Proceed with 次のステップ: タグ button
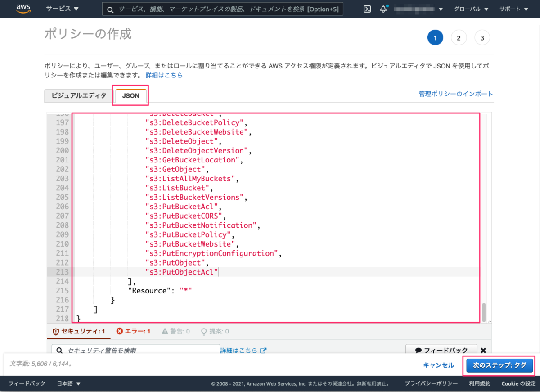This screenshot has width=540, height=392. (499, 365)
